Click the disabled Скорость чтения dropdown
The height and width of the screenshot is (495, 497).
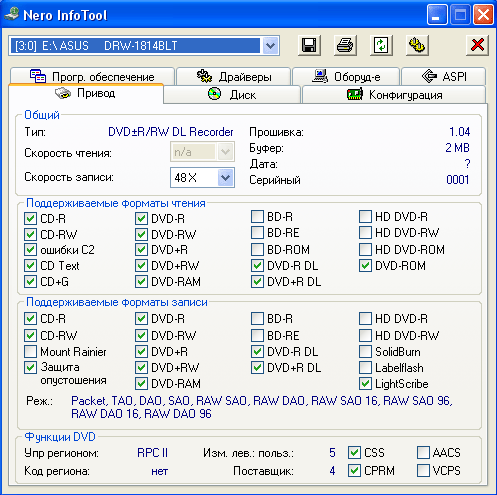[x=202, y=152]
